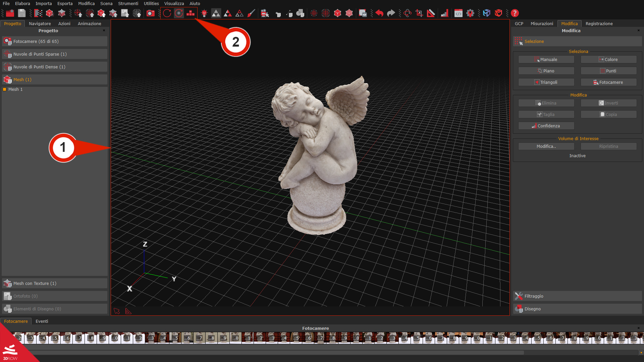The width and height of the screenshot is (644, 362).
Task: Open the Strumenti menu
Action: (128, 3)
